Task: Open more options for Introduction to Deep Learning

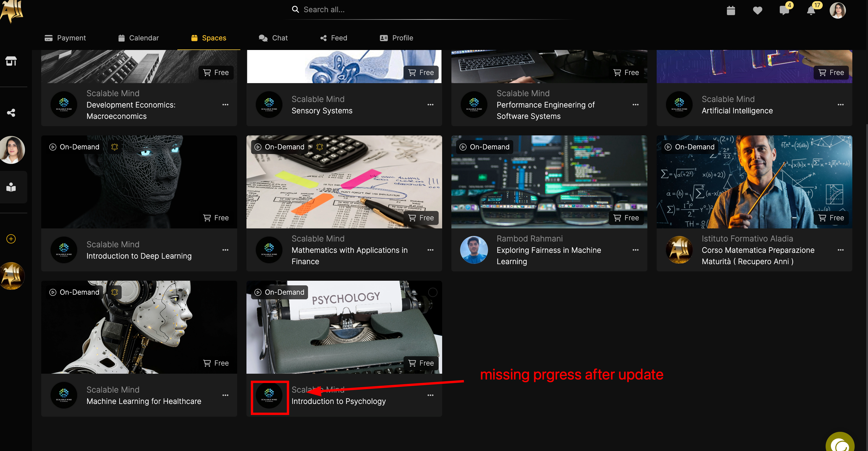Action: click(x=226, y=250)
